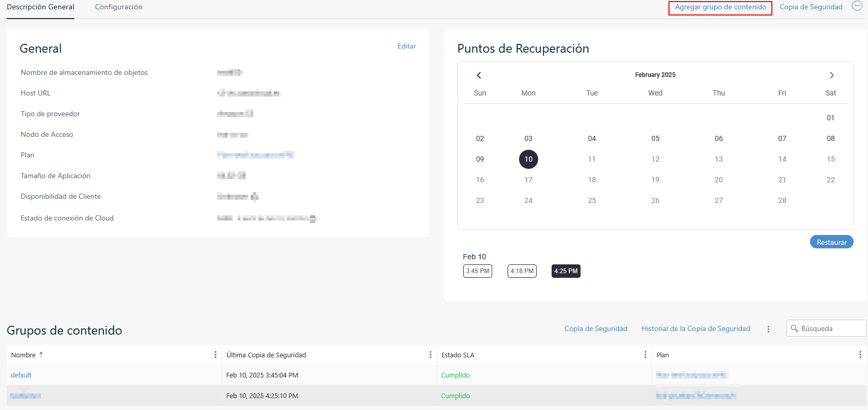Select the 4:18 PM recovery point
The height and width of the screenshot is (410, 868).
coord(522,271)
